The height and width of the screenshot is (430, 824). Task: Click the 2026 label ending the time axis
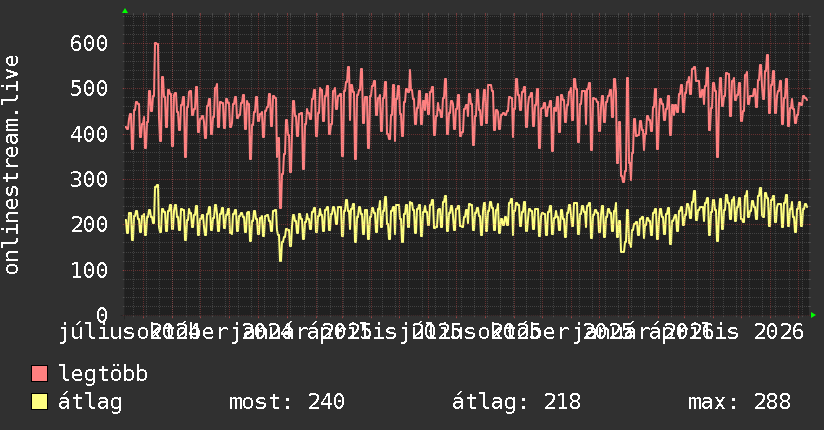pos(779,332)
